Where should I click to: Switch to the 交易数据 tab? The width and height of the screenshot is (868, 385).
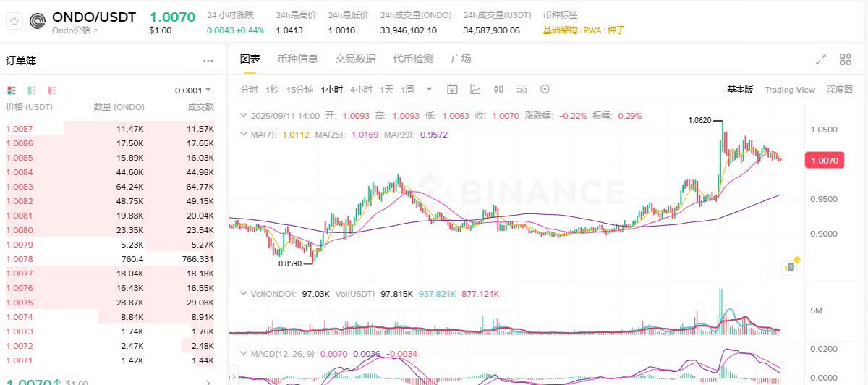click(x=355, y=59)
